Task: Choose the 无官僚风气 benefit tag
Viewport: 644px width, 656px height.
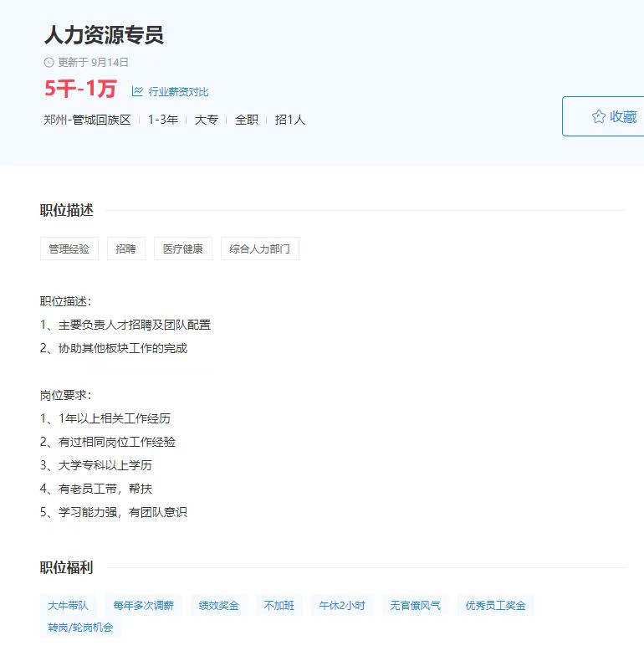Action: click(415, 605)
